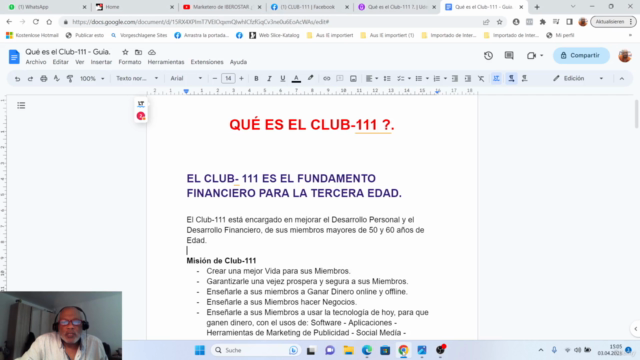
Task: Open the Formato menu
Action: tap(130, 62)
